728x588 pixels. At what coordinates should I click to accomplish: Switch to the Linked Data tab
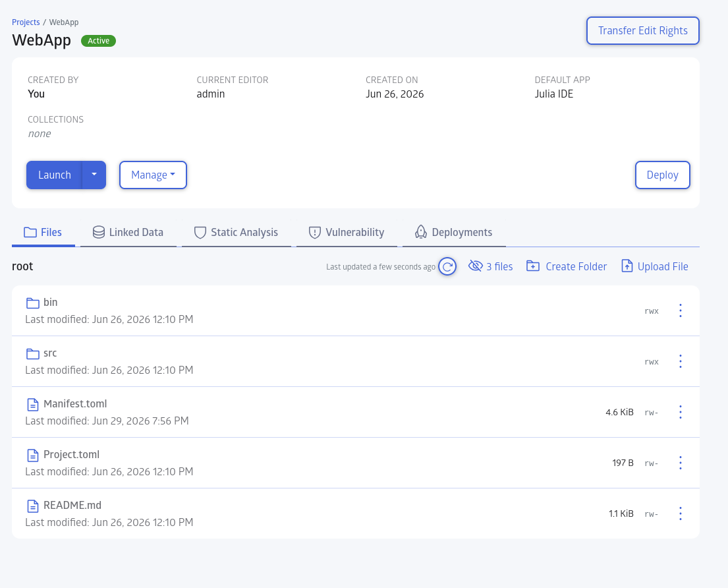[x=128, y=233]
